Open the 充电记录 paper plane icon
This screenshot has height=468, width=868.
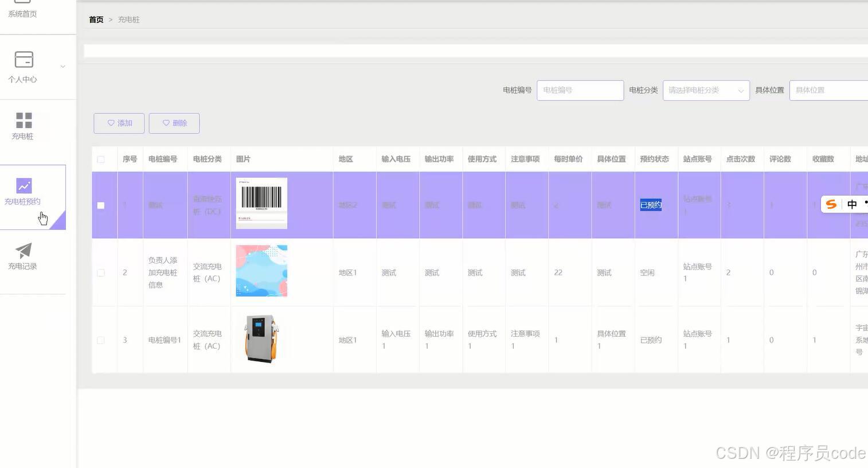click(x=23, y=250)
